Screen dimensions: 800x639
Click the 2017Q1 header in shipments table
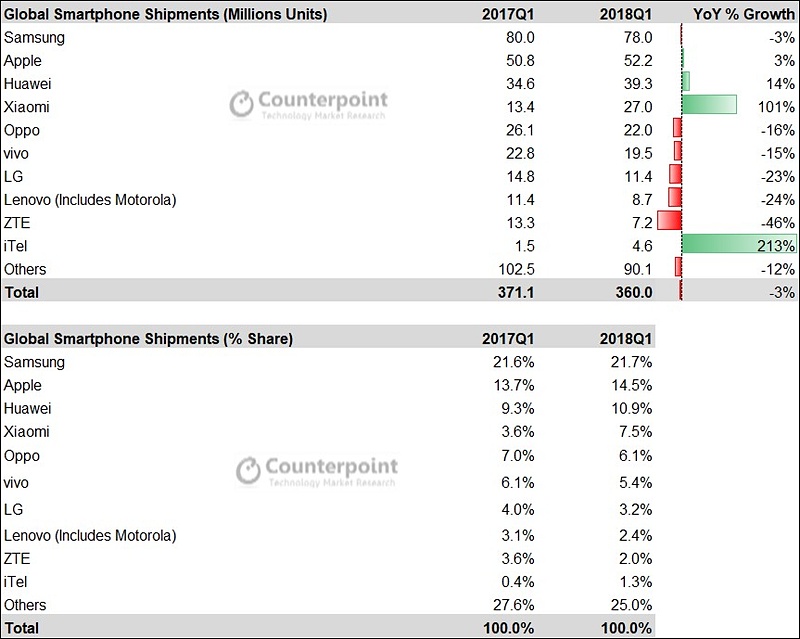point(508,14)
